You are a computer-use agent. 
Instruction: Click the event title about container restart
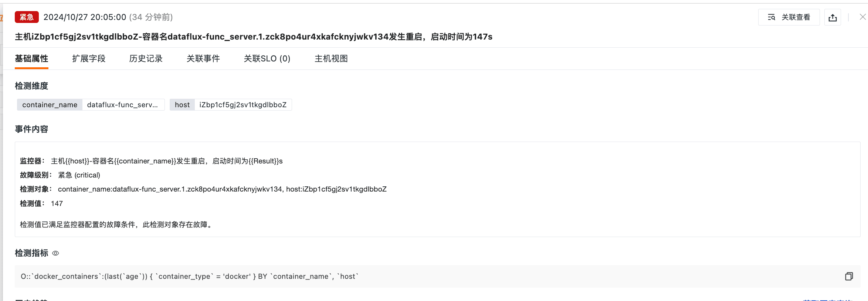[253, 37]
